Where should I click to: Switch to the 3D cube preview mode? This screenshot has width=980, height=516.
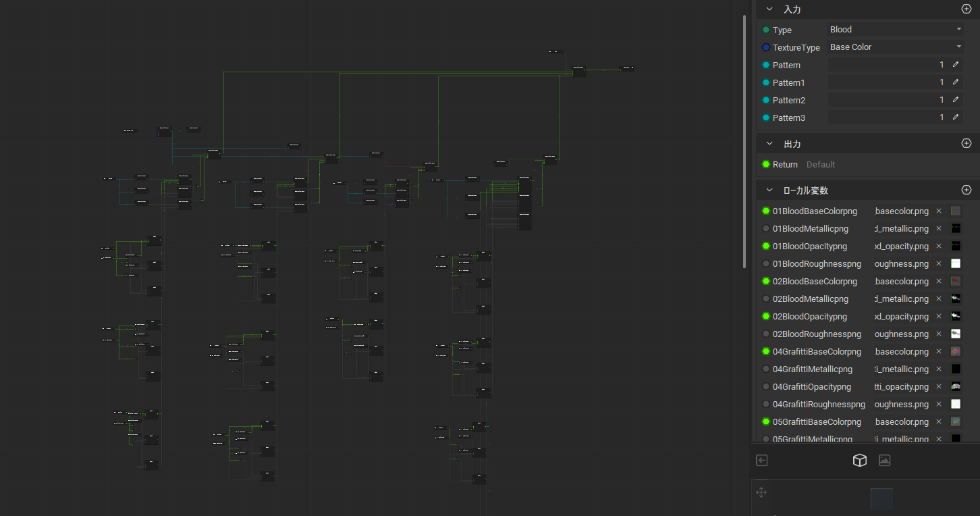pos(859,460)
